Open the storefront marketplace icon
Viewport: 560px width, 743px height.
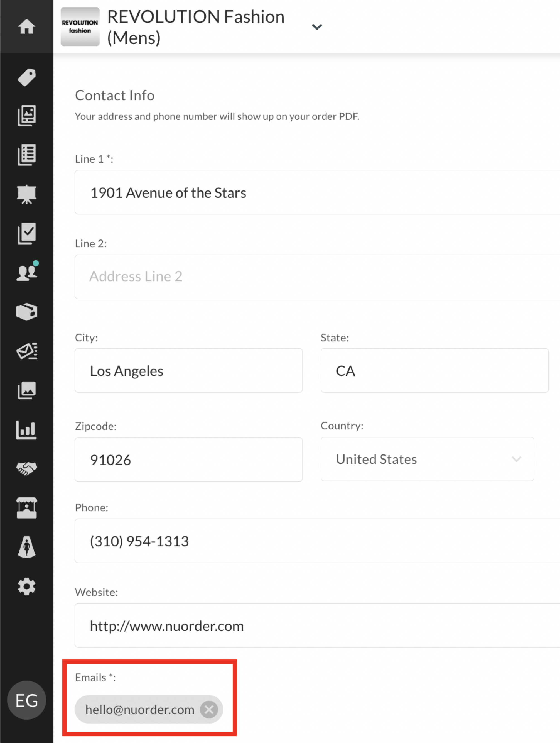[x=26, y=508]
